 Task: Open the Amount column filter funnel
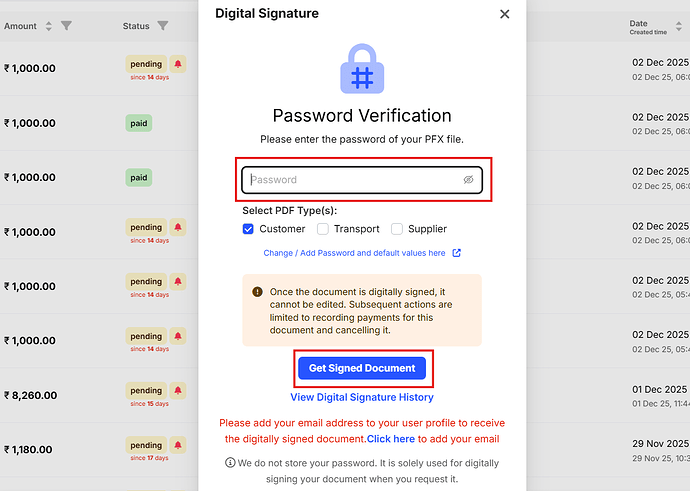[66, 26]
